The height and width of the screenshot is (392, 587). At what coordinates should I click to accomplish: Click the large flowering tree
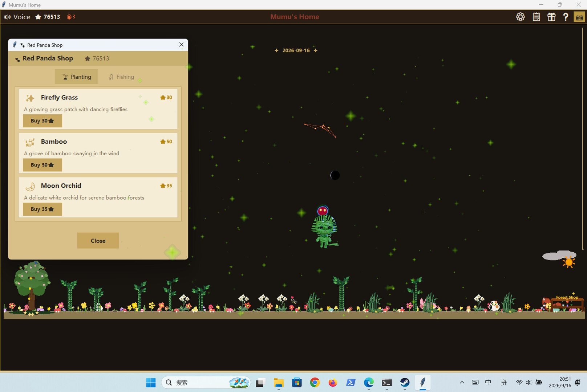31,286
